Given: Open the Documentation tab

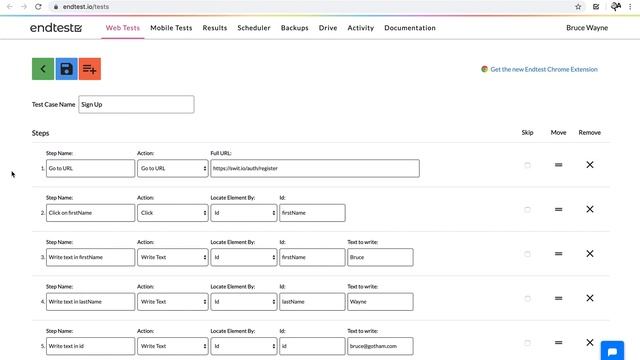Looking at the screenshot, I should 410,28.
